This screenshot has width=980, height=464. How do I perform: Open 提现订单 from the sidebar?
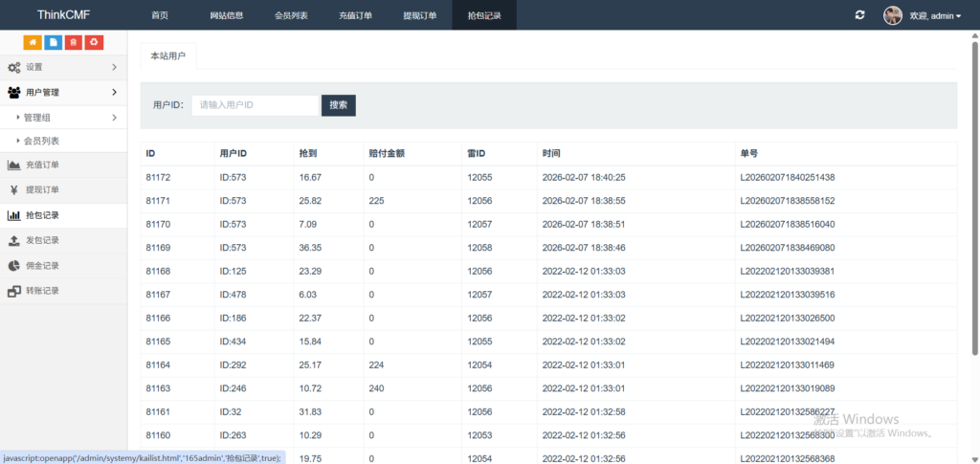point(42,190)
